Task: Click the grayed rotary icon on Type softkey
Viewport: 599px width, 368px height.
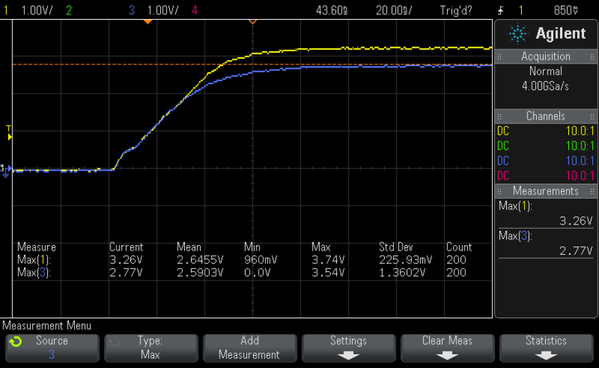Action: 114,341
